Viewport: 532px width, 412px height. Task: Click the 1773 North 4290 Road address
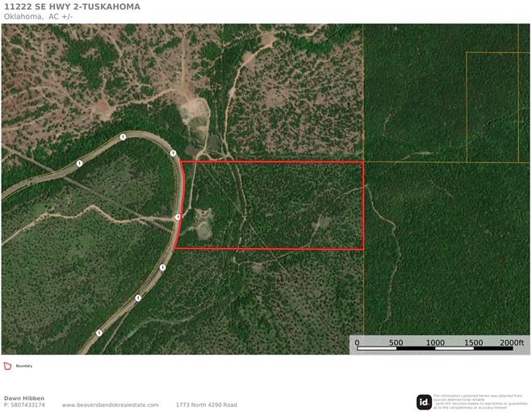click(x=206, y=405)
